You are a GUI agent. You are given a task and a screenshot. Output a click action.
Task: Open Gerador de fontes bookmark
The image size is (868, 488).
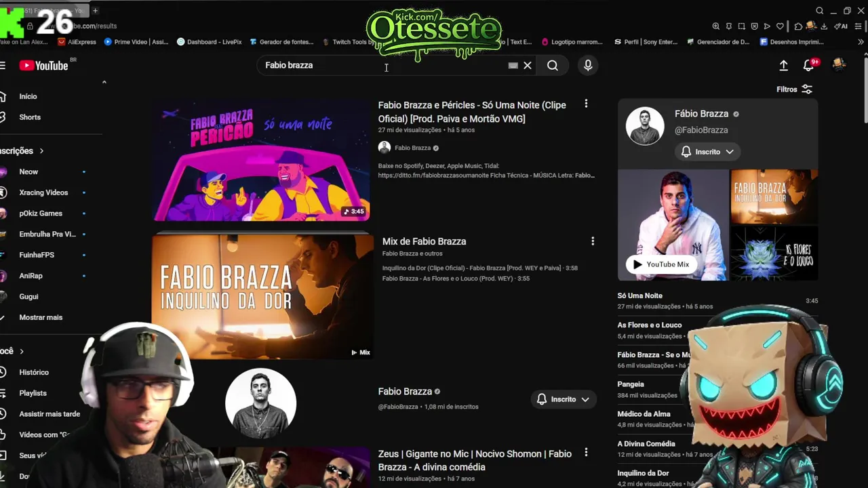281,41
